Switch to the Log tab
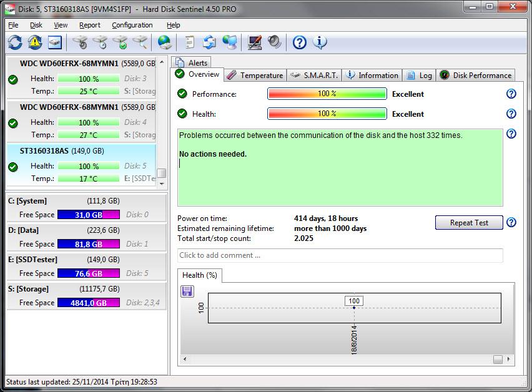532x392 pixels. 420,76
